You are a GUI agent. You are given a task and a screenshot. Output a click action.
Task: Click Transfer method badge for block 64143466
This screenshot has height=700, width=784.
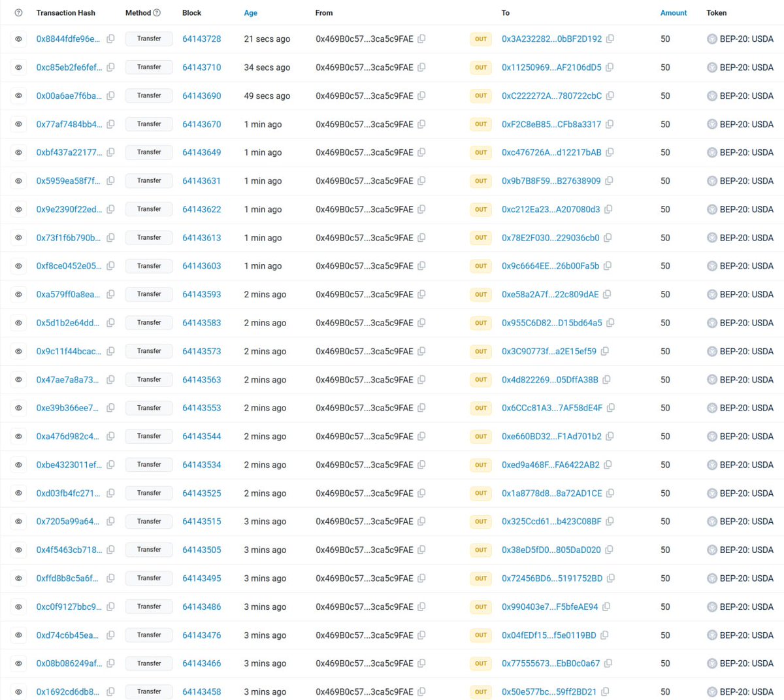coord(149,663)
